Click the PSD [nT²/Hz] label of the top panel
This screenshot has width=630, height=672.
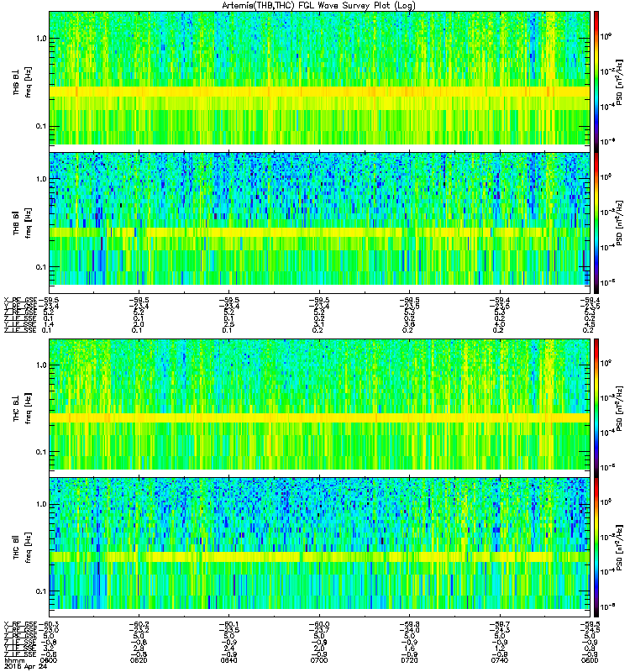click(x=618, y=82)
